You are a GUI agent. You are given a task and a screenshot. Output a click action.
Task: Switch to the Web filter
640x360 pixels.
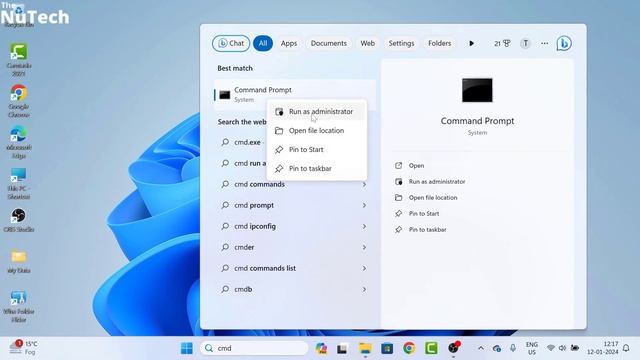(367, 43)
